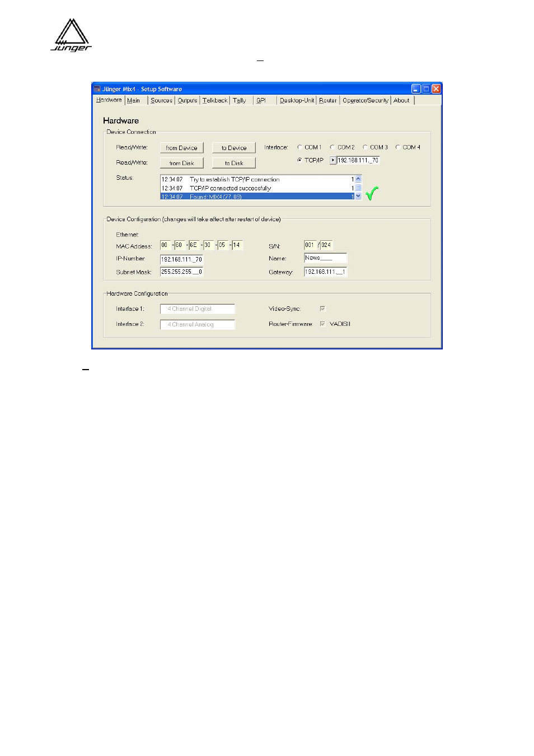Edit the Subnet Mask field
The image size is (534, 756).
click(181, 272)
